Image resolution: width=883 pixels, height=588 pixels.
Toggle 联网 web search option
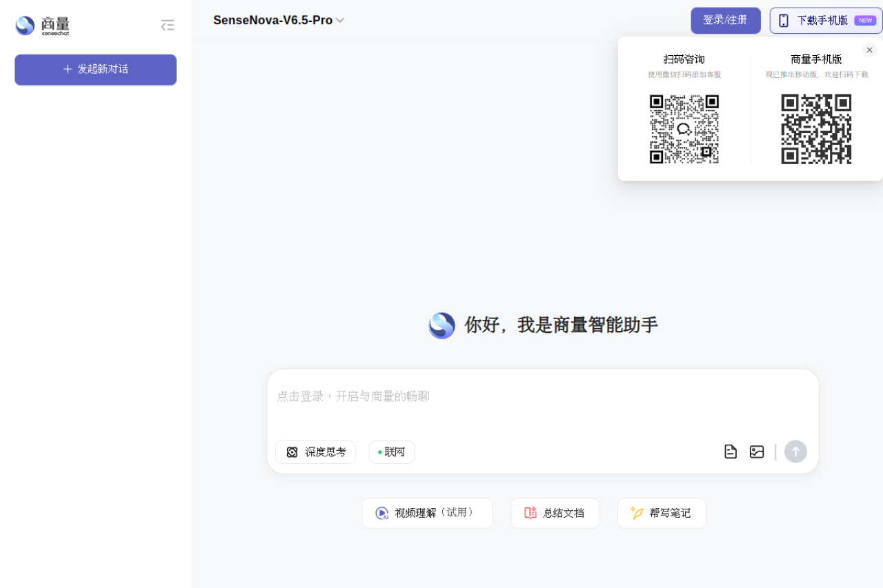(392, 452)
